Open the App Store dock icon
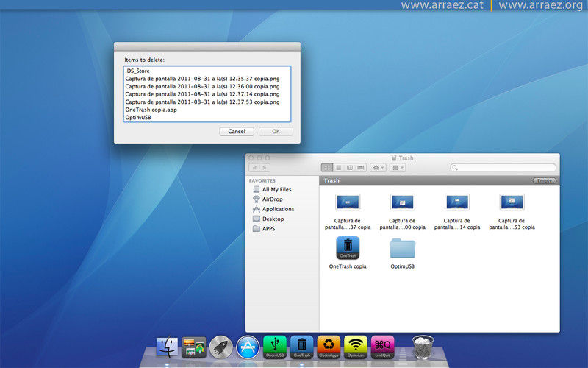The image size is (588, 368). point(248,347)
